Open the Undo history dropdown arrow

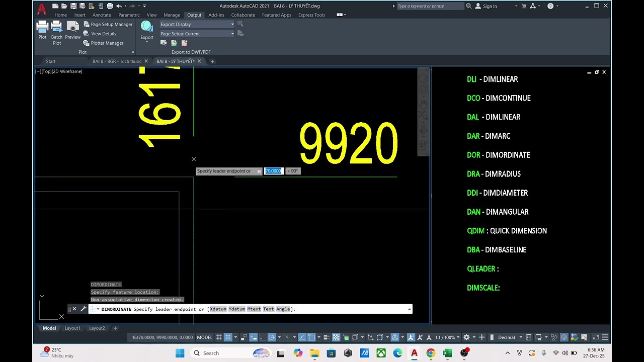[125, 6]
